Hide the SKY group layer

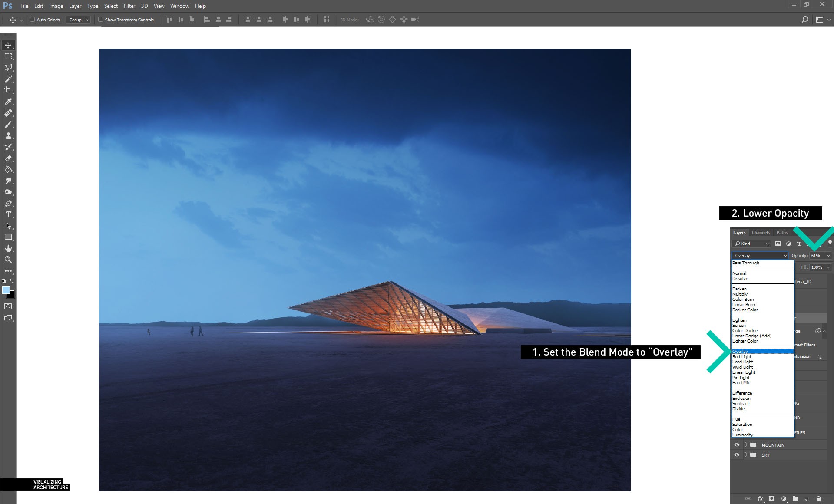tap(737, 455)
